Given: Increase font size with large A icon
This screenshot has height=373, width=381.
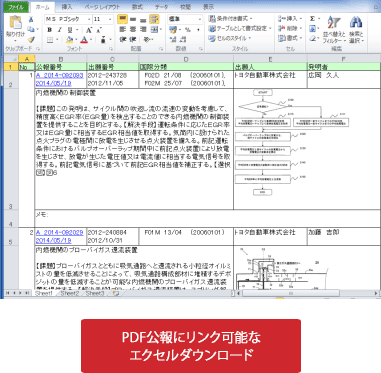Looking at the screenshot, I should (x=89, y=30).
